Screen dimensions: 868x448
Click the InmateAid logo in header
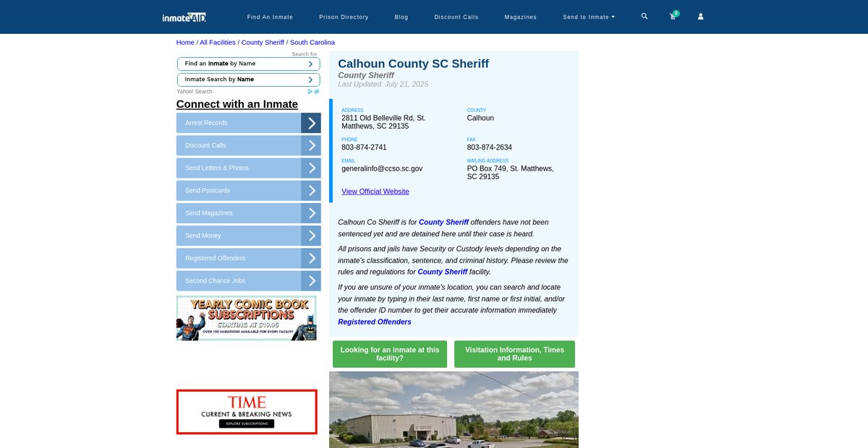pyautogui.click(x=184, y=17)
